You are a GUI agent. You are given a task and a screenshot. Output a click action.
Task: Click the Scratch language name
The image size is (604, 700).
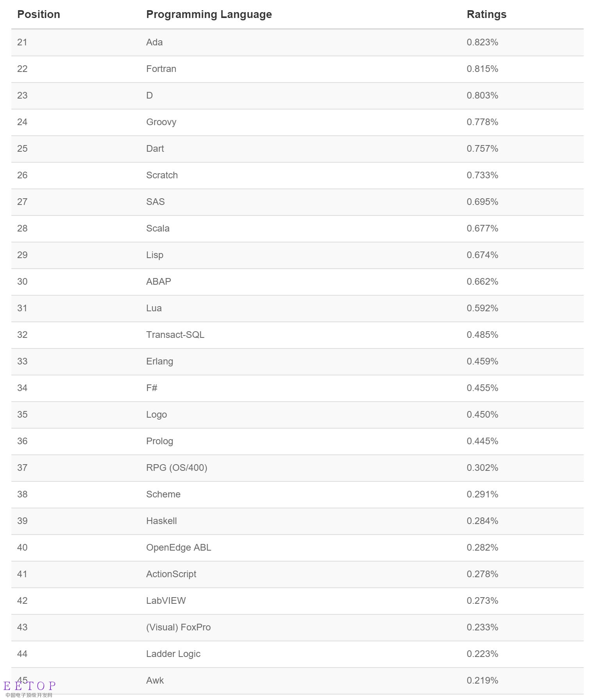click(162, 175)
